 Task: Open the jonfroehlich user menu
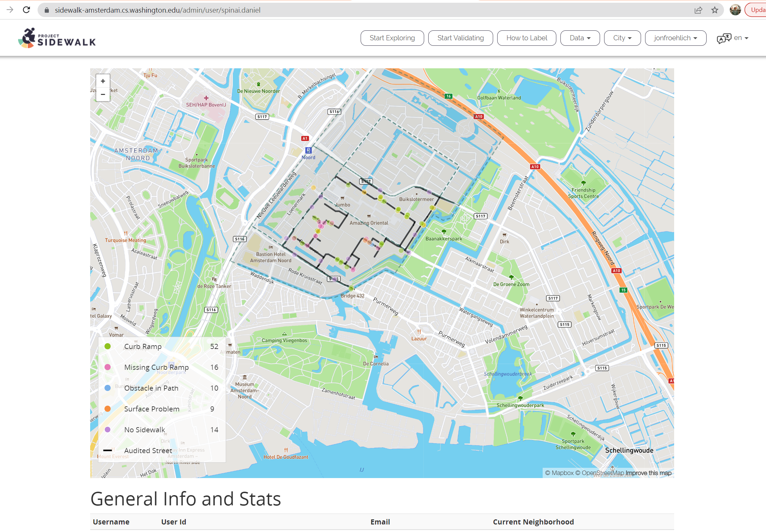[x=675, y=38]
